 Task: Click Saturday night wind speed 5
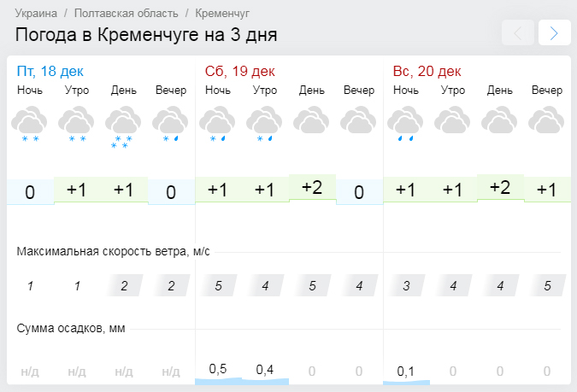point(218,286)
